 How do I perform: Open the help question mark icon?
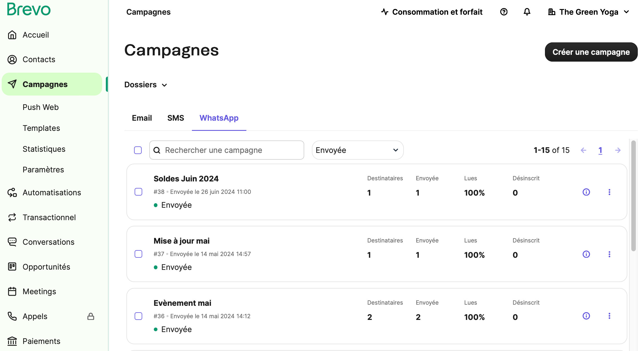click(504, 12)
